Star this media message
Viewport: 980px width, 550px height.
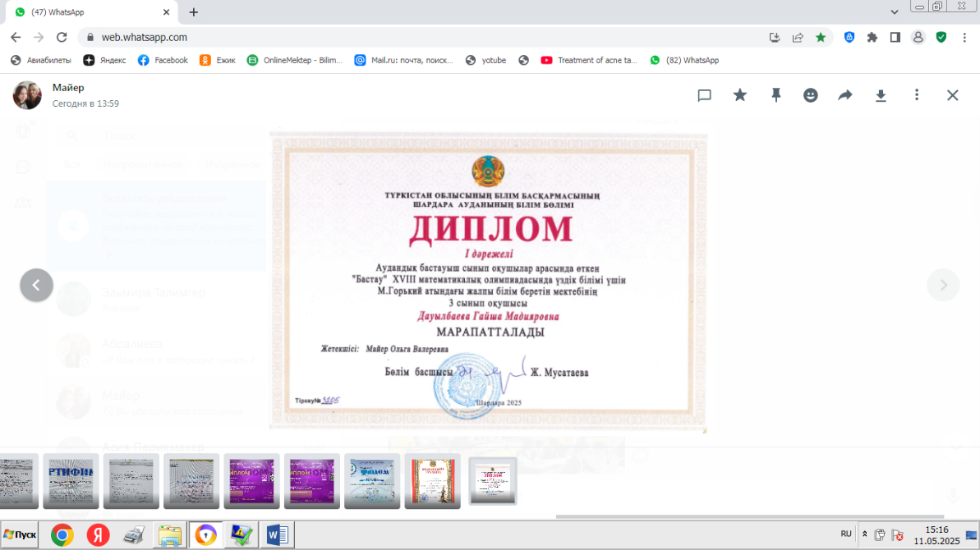[740, 95]
